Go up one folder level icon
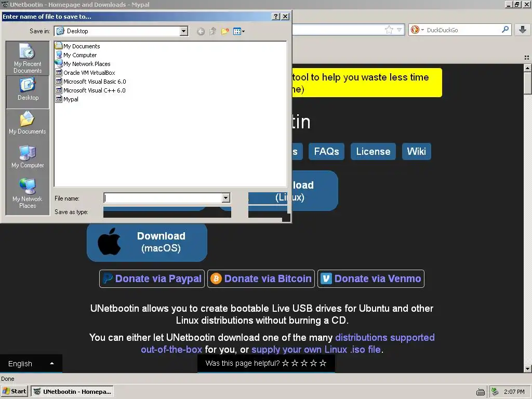Image resolution: width=532 pixels, height=399 pixels. click(212, 32)
